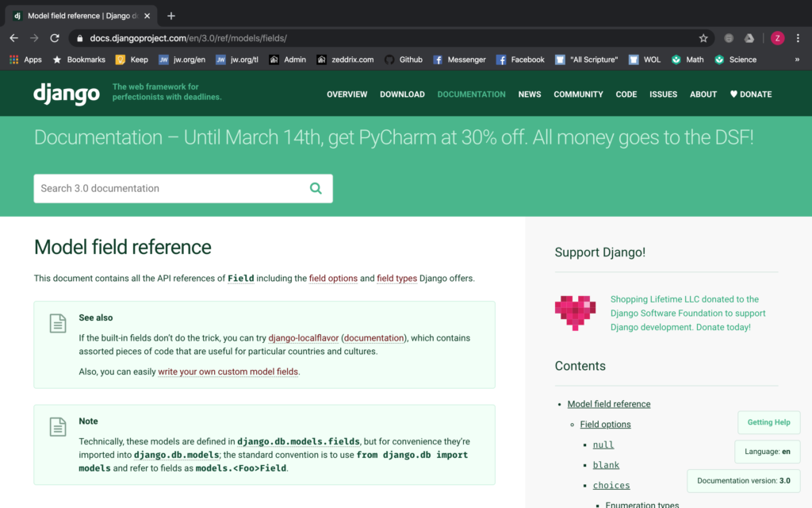The width and height of the screenshot is (812, 508).
Task: Follow the field options link in intro
Action: click(333, 279)
